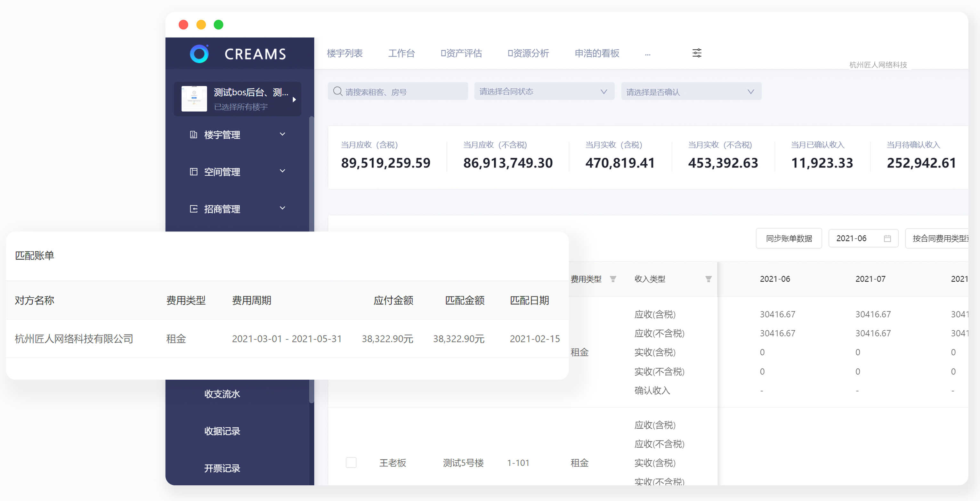The width and height of the screenshot is (980, 501).
Task: Click 匹配日期 value 2021-02-15
Action: click(535, 339)
